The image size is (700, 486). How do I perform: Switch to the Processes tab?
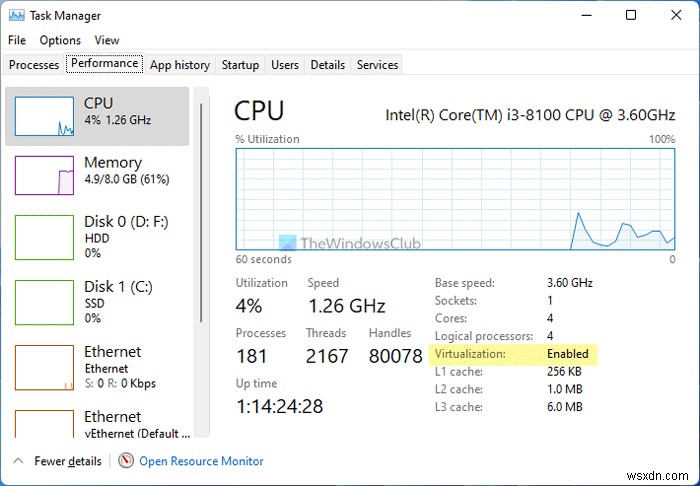[x=34, y=65]
